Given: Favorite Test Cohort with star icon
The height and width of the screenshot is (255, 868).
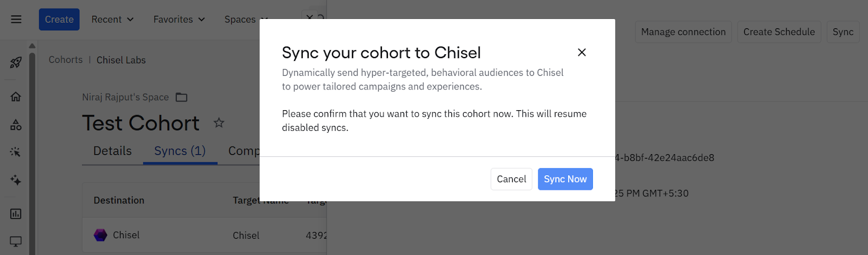Looking at the screenshot, I should (219, 123).
